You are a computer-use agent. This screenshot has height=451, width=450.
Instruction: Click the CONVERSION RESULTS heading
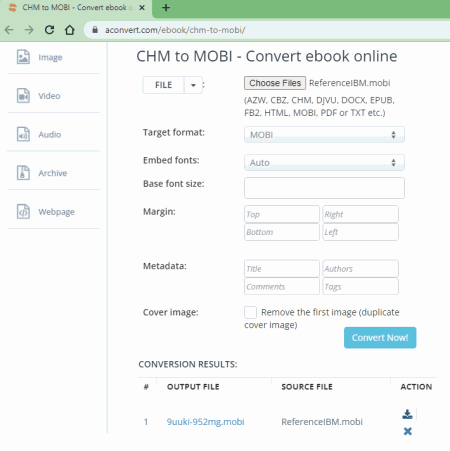coord(188,364)
